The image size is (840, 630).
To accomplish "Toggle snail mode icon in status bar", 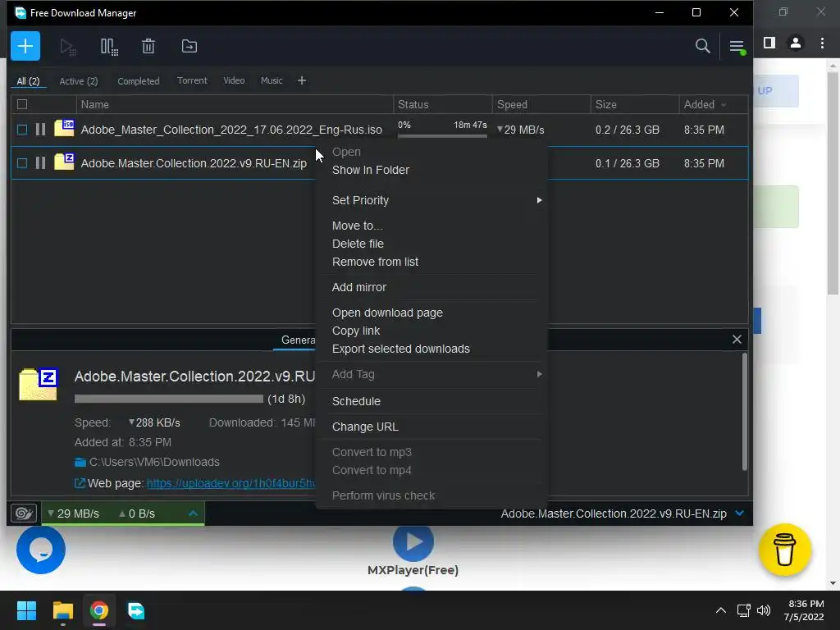I will [24, 514].
